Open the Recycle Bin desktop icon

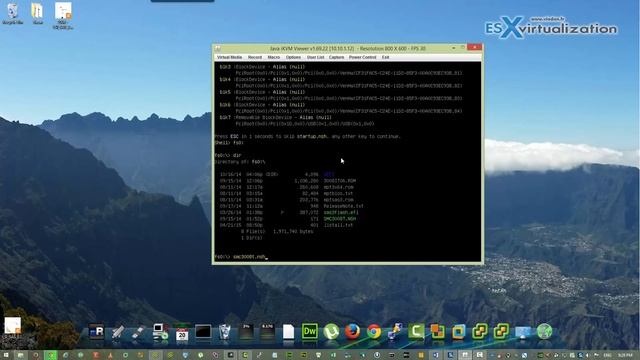(x=13, y=13)
